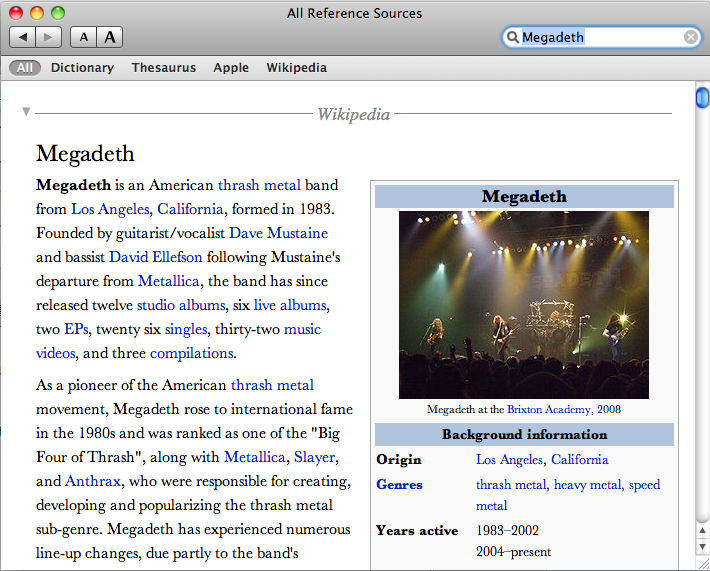Decrease text size with small A button
The height and width of the screenshot is (571, 710).
click(83, 37)
